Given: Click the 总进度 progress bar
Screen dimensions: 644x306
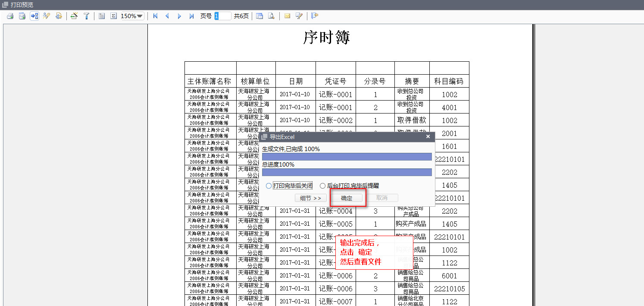Looking at the screenshot, I should [347, 172].
